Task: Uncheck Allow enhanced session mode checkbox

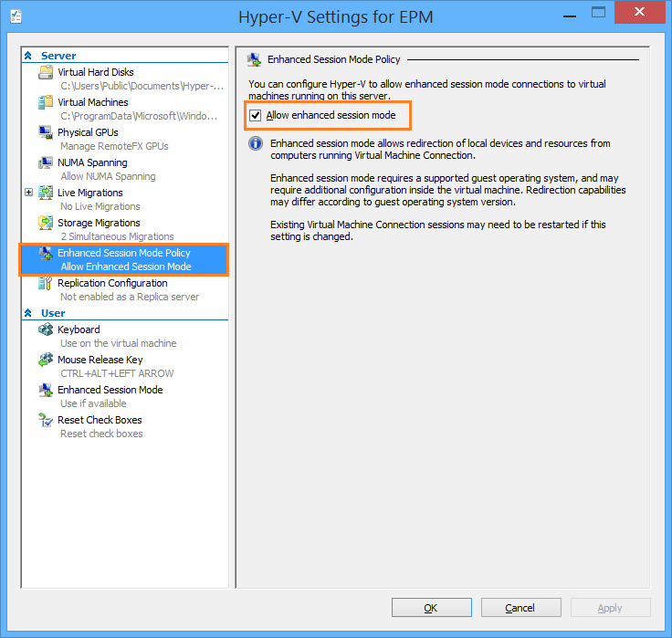Action: tap(256, 115)
